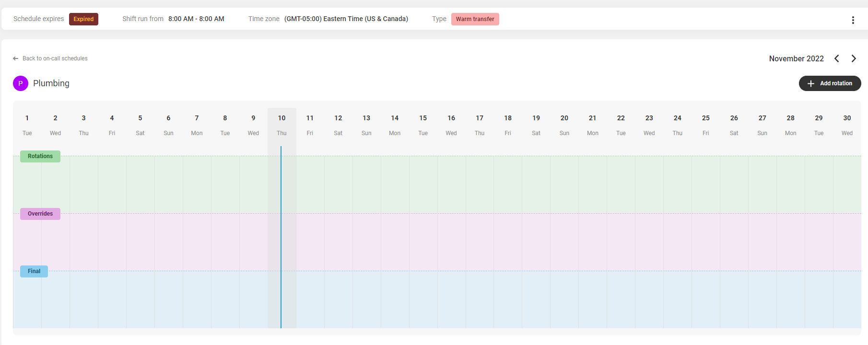Open the three-dot more options menu

pyautogui.click(x=853, y=20)
